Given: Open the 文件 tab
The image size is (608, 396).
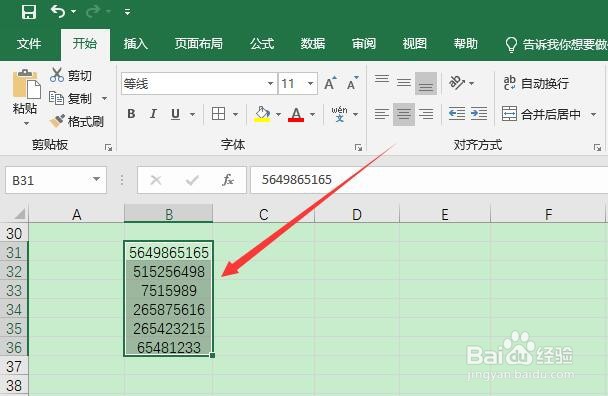Looking at the screenshot, I should (x=29, y=43).
